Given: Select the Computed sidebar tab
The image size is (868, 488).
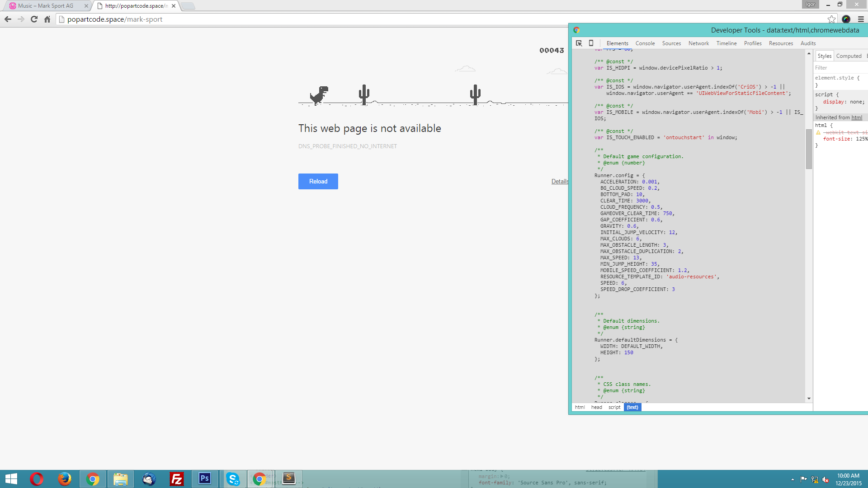Looking at the screenshot, I should pyautogui.click(x=849, y=56).
